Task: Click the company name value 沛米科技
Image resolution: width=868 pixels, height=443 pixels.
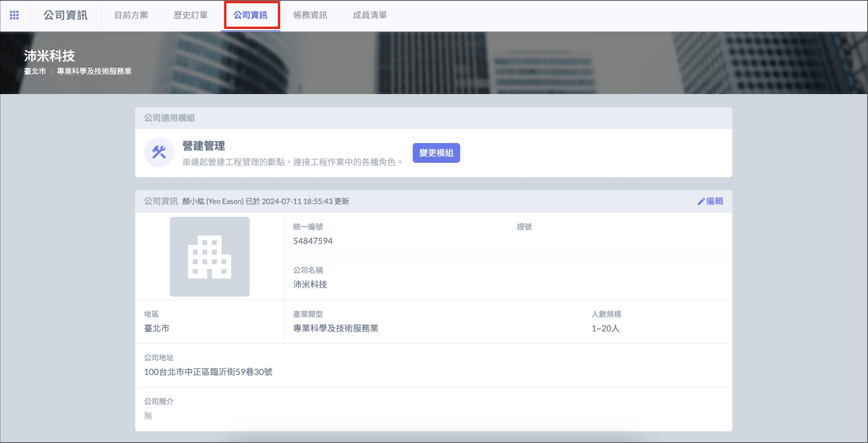Action: pyautogui.click(x=310, y=285)
